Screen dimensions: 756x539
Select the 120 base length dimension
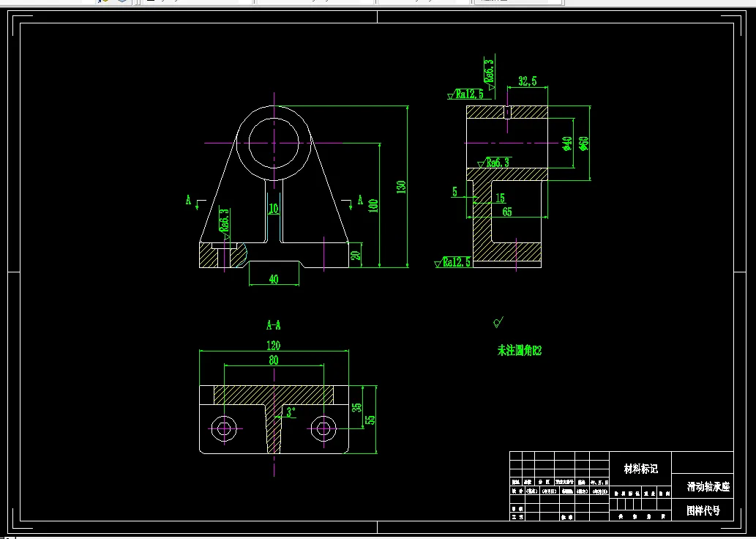(x=274, y=346)
